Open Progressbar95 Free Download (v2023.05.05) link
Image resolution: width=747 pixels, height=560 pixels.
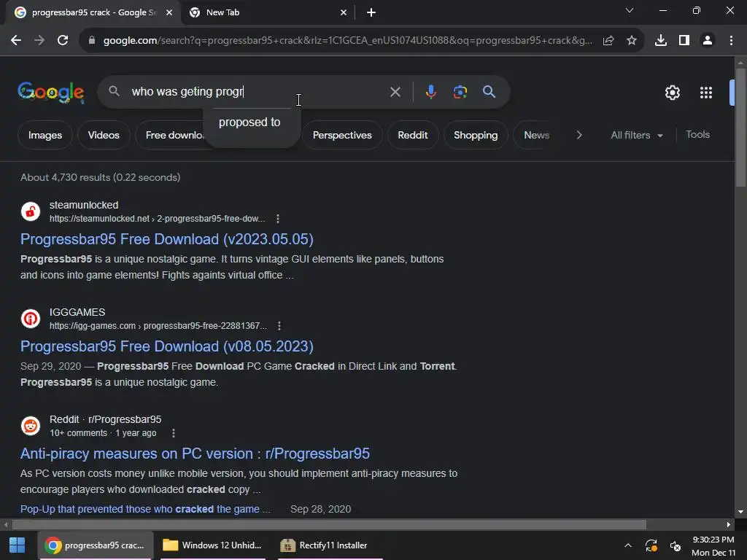[167, 239]
